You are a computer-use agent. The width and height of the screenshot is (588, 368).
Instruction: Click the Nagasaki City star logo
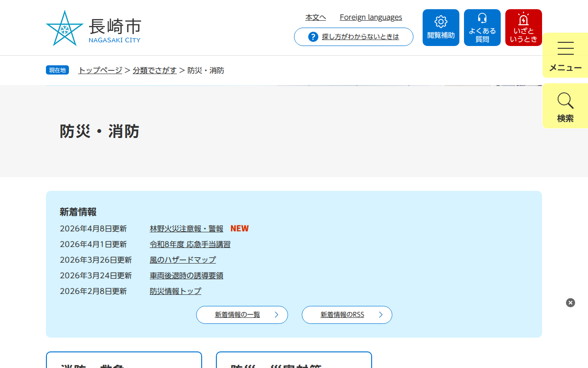click(65, 29)
